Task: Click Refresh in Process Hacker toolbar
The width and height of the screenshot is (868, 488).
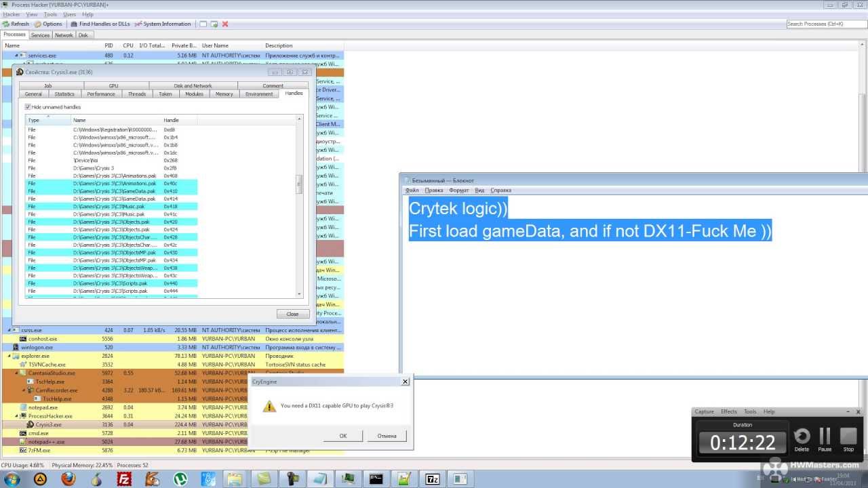Action: coord(16,24)
